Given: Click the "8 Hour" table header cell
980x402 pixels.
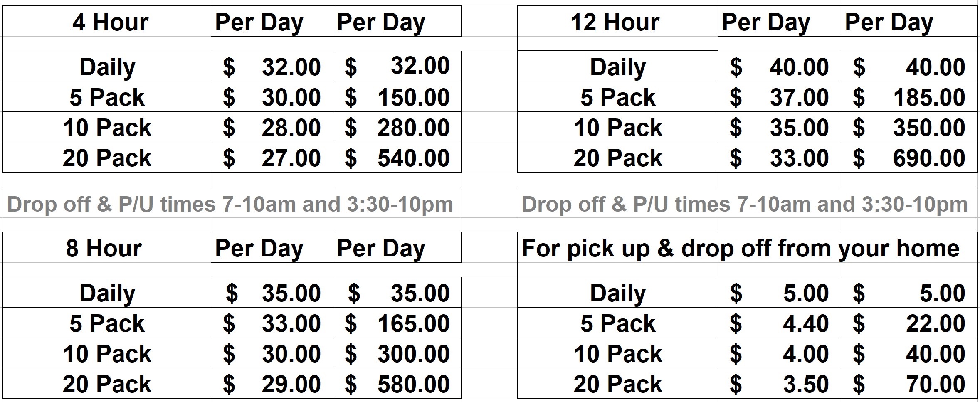Looking at the screenshot, I should coord(104,248).
